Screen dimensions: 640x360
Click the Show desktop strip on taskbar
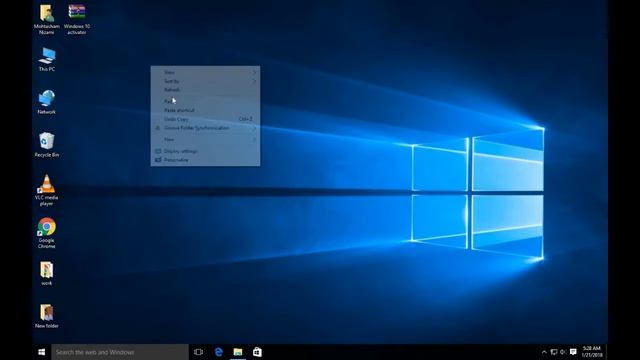607,352
